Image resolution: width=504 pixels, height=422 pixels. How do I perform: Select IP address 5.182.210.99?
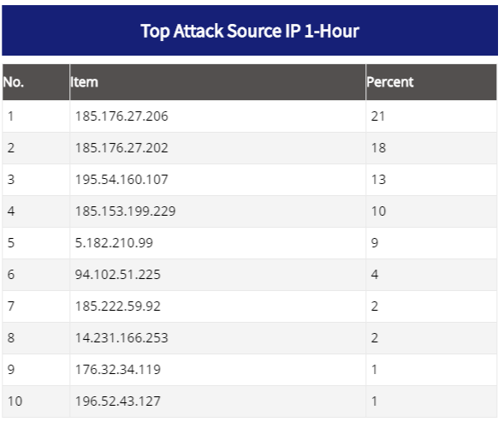[114, 243]
